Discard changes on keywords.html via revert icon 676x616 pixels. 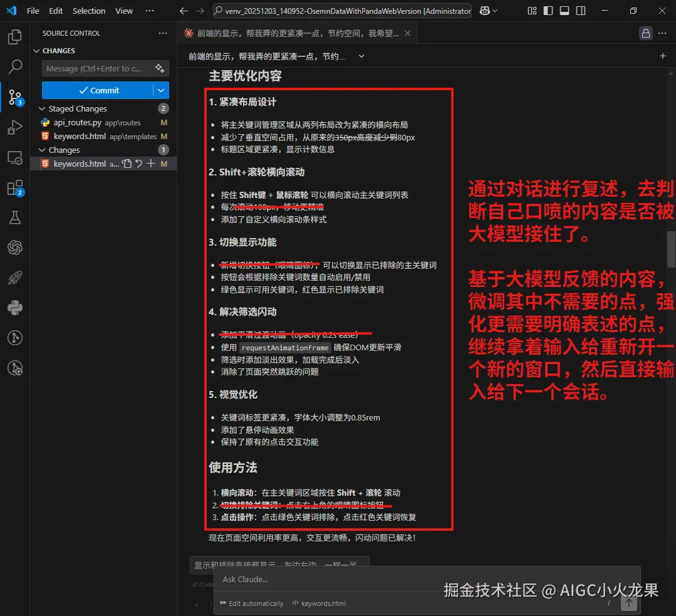point(138,163)
